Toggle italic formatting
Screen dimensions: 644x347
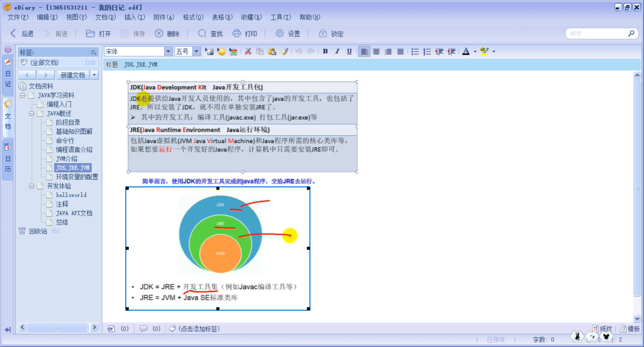coord(337,51)
